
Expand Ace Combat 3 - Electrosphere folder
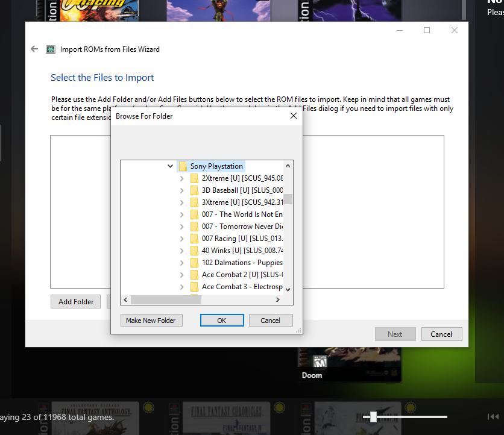pyautogui.click(x=181, y=287)
